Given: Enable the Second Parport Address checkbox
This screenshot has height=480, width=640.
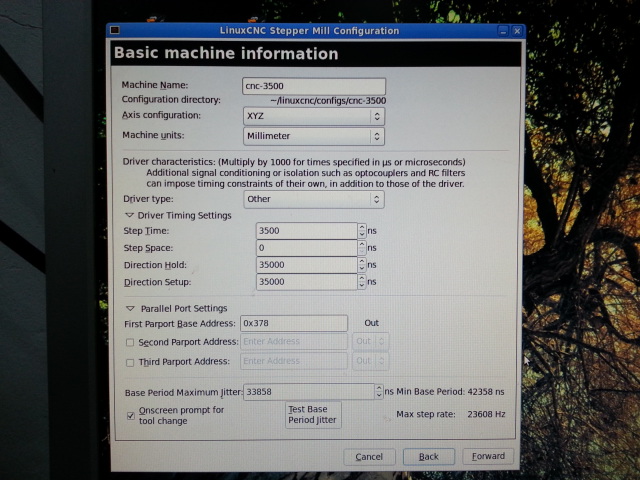Looking at the screenshot, I should pos(130,342).
